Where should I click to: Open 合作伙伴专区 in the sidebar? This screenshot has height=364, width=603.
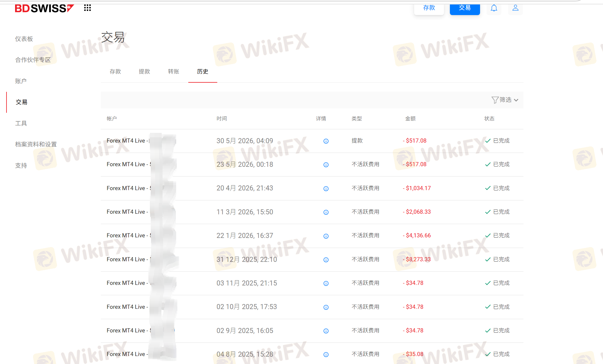pos(33,60)
